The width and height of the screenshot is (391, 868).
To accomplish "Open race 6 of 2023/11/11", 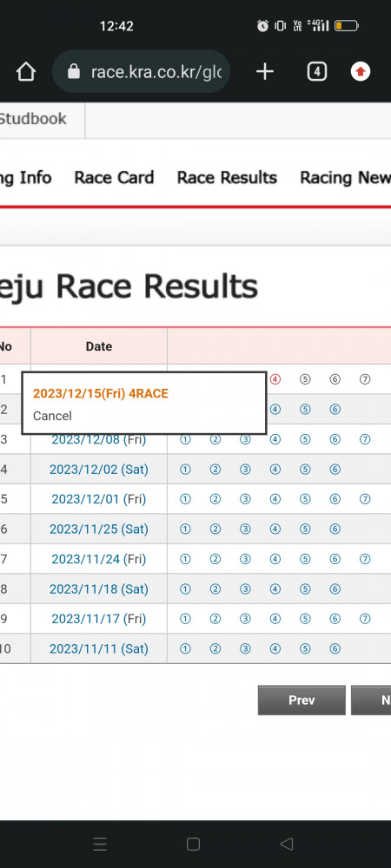I will [335, 648].
